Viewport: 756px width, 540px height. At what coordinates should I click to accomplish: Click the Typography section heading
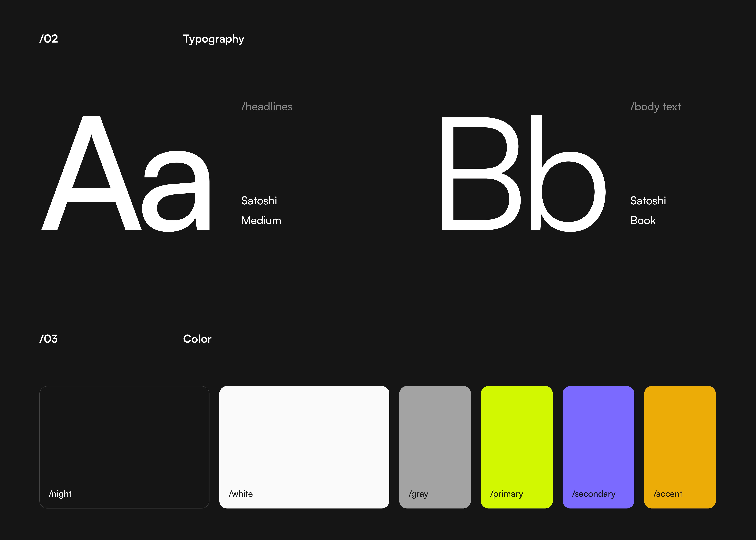[213, 39]
